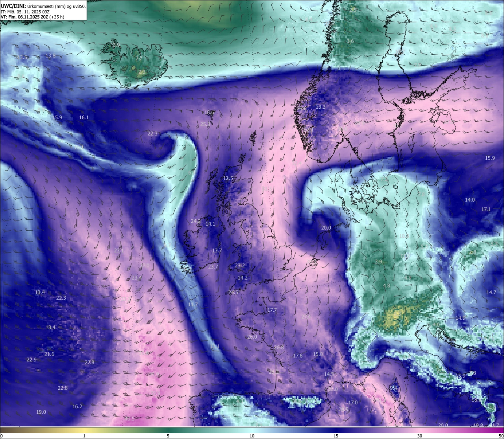Click the 14.9 value over the Balkans
The height and width of the screenshot is (439, 504).
pyautogui.click(x=461, y=318)
